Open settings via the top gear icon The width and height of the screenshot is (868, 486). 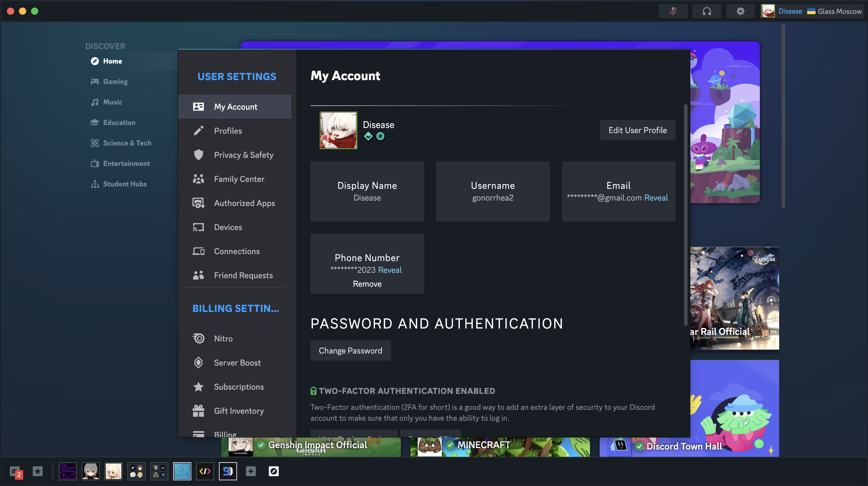(x=740, y=11)
